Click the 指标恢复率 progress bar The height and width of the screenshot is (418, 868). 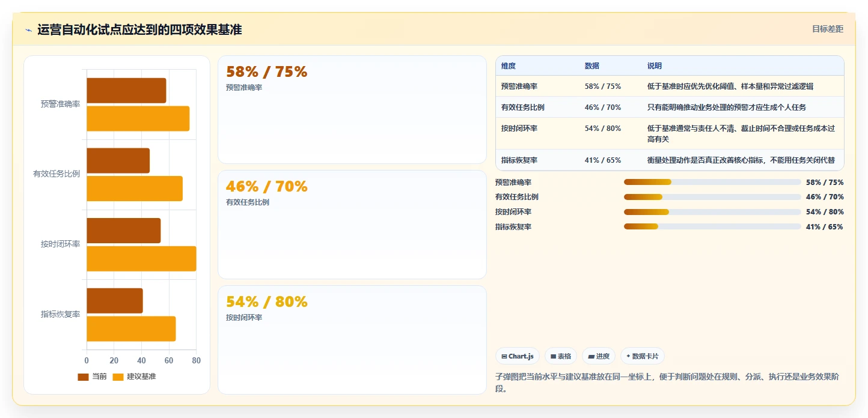(712, 226)
